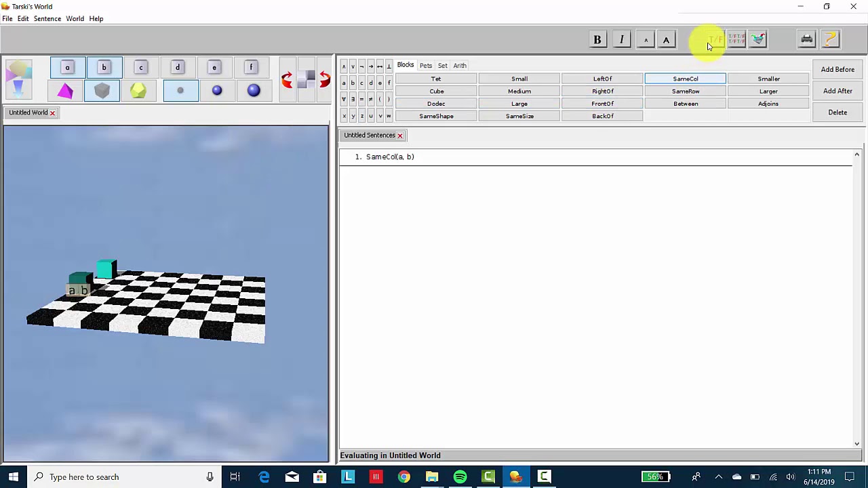
Task: Rotate the world clockwise with right red arrow
Action: click(325, 80)
